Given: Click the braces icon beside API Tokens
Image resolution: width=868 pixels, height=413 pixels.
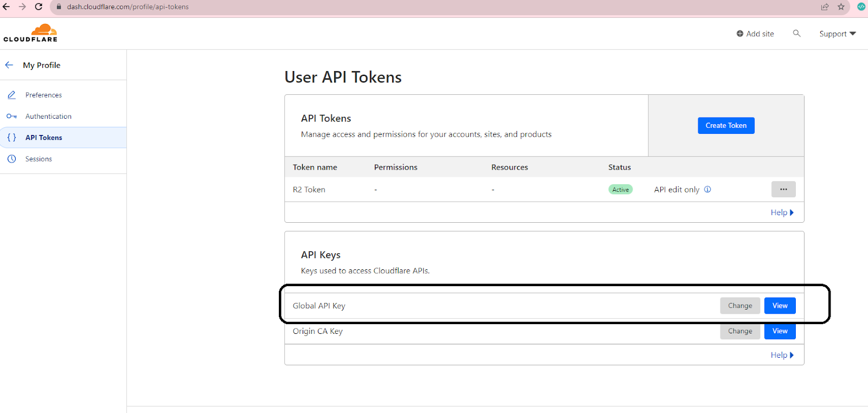Looking at the screenshot, I should coord(11,138).
